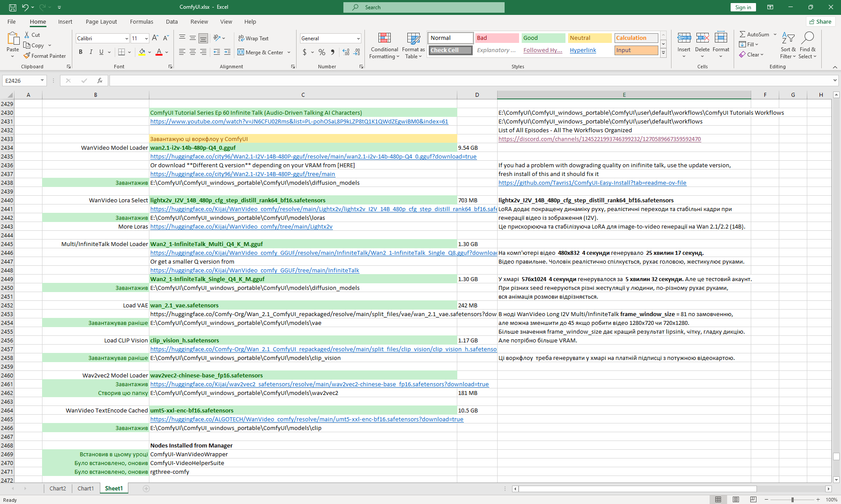The width and height of the screenshot is (841, 504).
Task: Toggle Wrap Text for the cell
Action: [x=253, y=38]
